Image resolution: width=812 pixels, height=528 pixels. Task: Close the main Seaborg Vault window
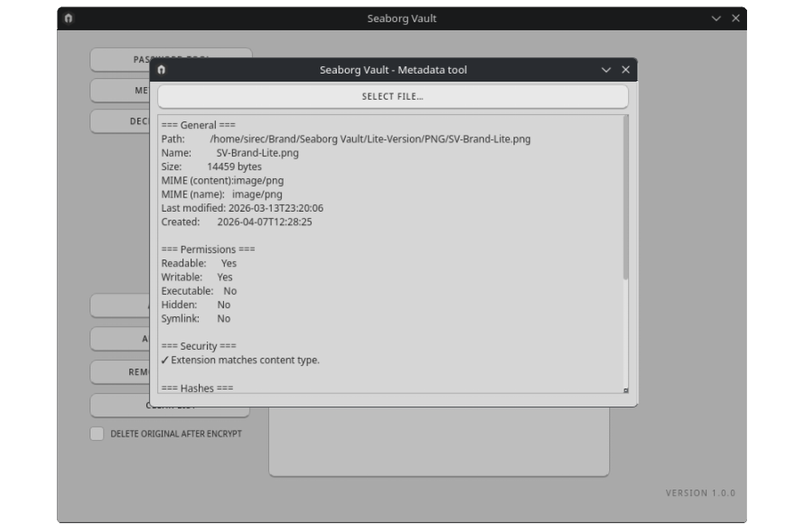736,18
